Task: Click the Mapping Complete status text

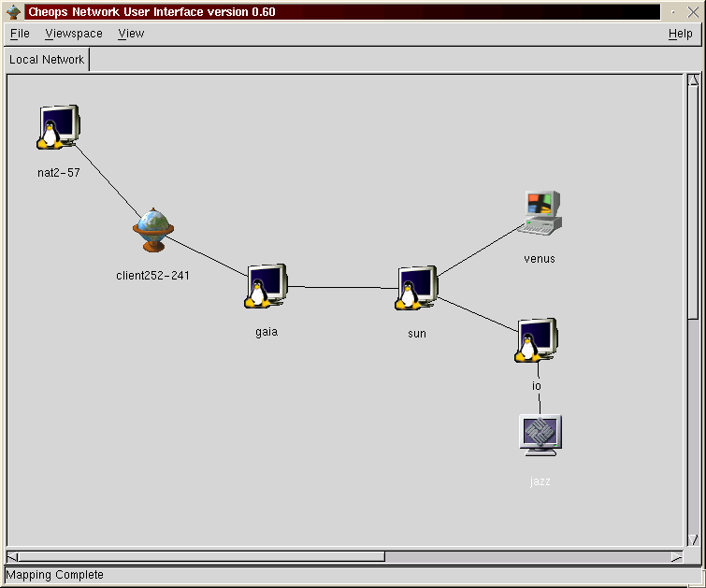Action: pos(55,575)
